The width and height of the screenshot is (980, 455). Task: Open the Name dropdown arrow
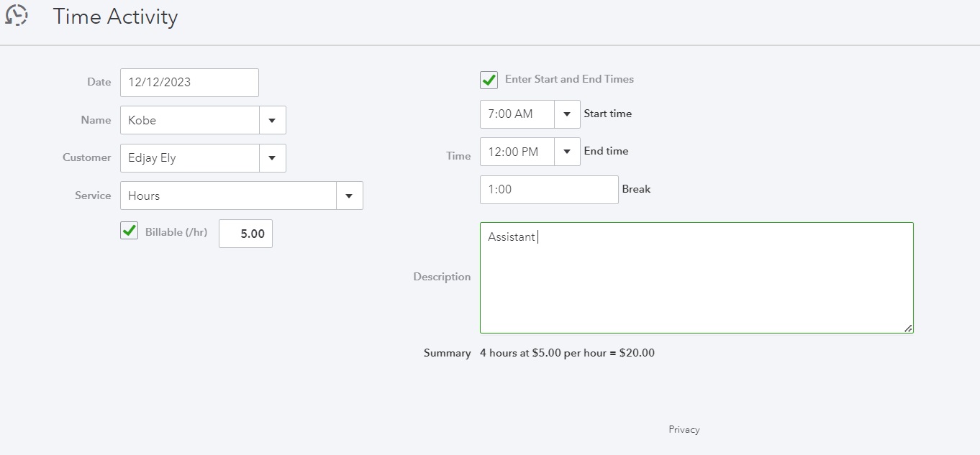tap(272, 120)
